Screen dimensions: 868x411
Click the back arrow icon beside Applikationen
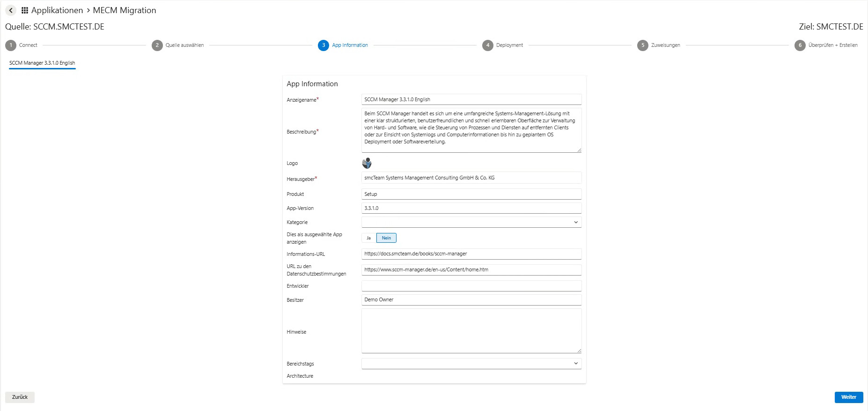[x=11, y=10]
